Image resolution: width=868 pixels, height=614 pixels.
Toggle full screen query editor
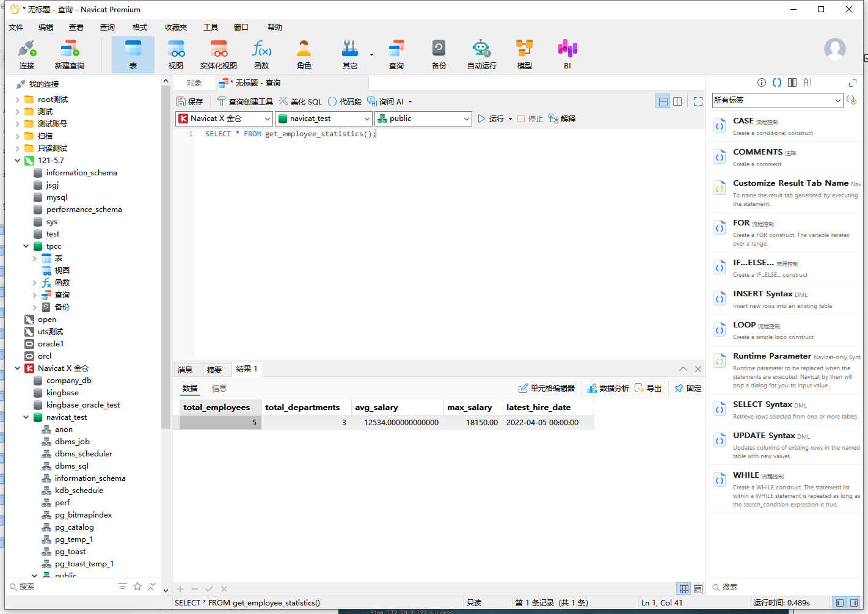pyautogui.click(x=698, y=101)
